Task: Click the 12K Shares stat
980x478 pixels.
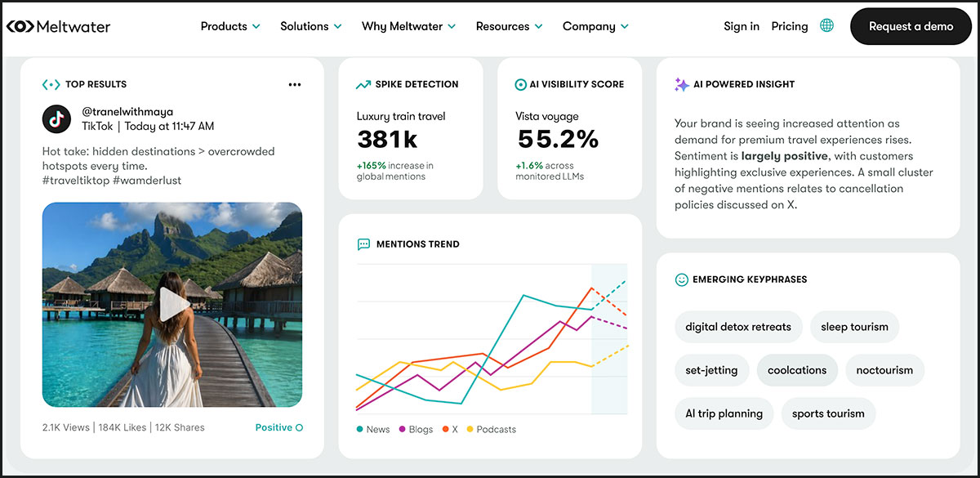Action: pos(178,427)
